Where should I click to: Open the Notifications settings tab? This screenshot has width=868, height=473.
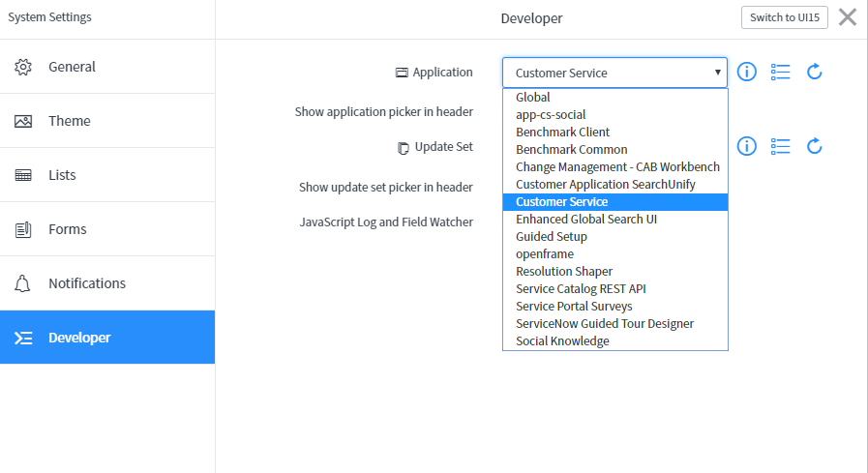[x=106, y=283]
